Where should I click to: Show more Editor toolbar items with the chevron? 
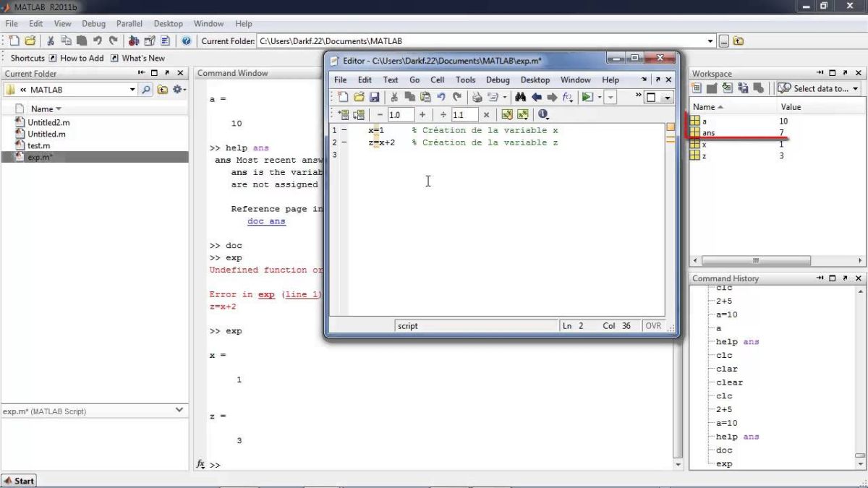(x=638, y=95)
